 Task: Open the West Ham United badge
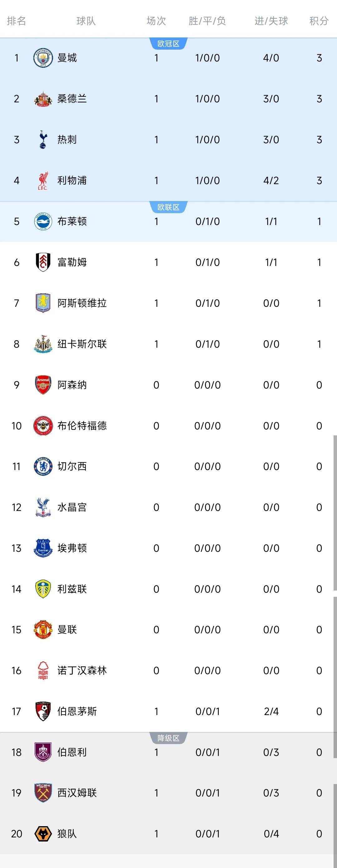[43, 793]
